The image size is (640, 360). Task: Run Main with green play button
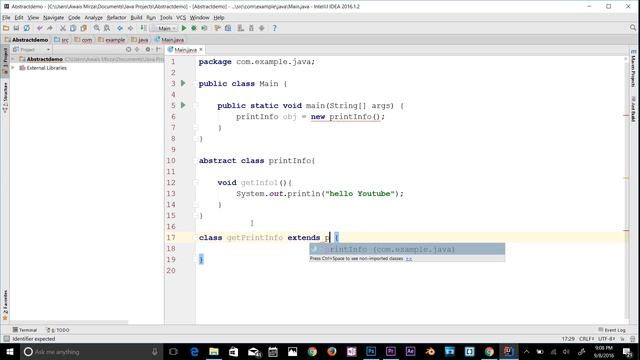pyautogui.click(x=184, y=28)
